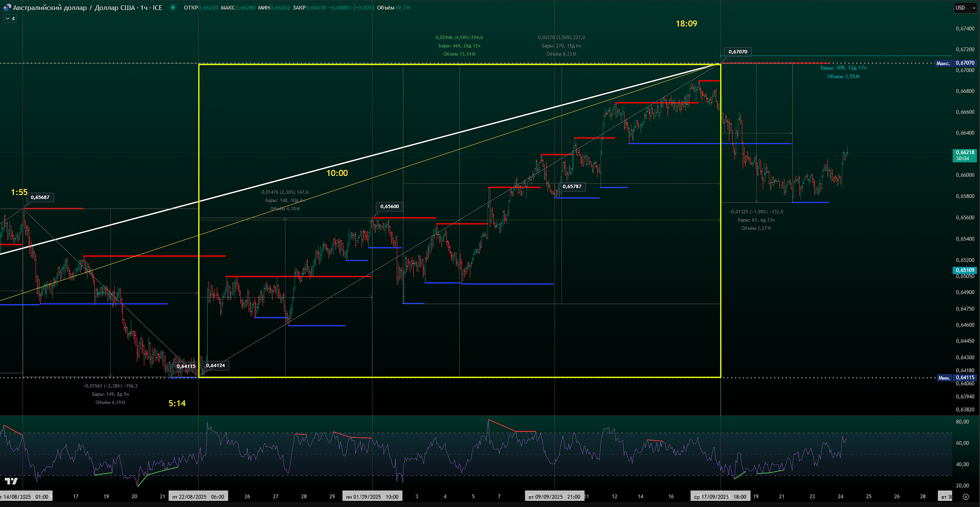Image resolution: width=980 pixels, height=507 pixels.
Task: Click the 0,67070 price callout at chart top
Action: [x=737, y=52]
